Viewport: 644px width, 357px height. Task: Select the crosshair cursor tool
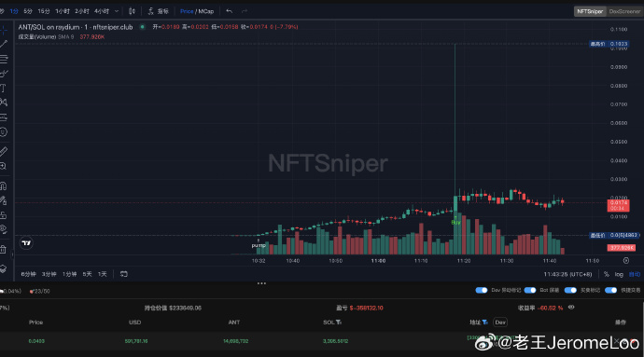click(4, 30)
